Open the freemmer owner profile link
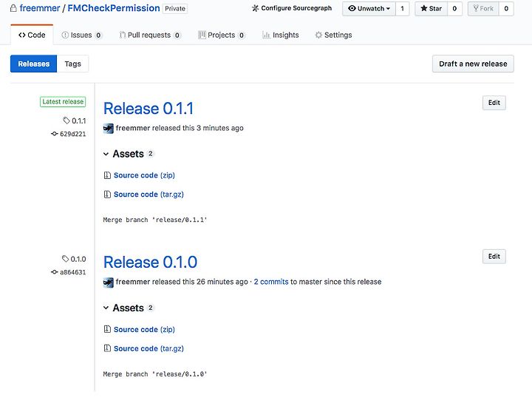 coord(40,8)
